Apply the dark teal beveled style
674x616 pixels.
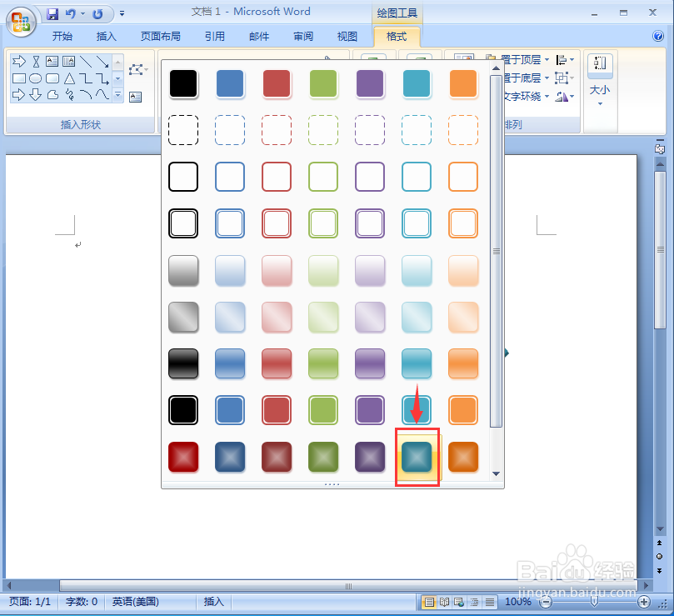417,457
